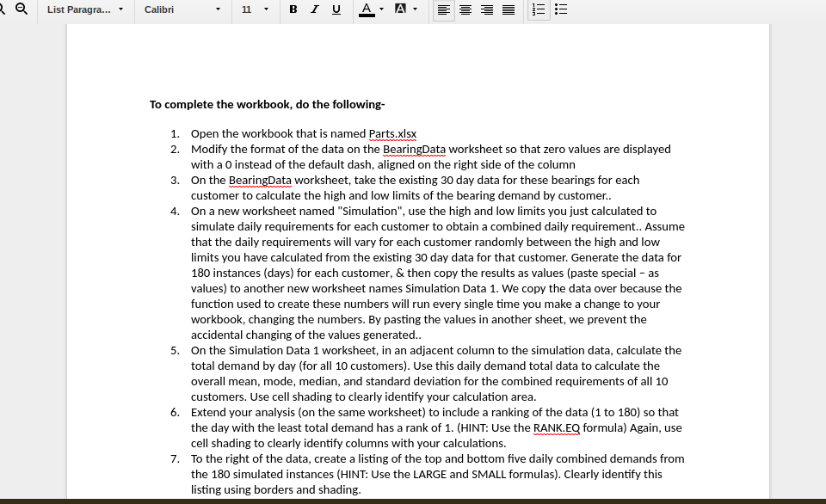Toggle underline formatting

336,9
